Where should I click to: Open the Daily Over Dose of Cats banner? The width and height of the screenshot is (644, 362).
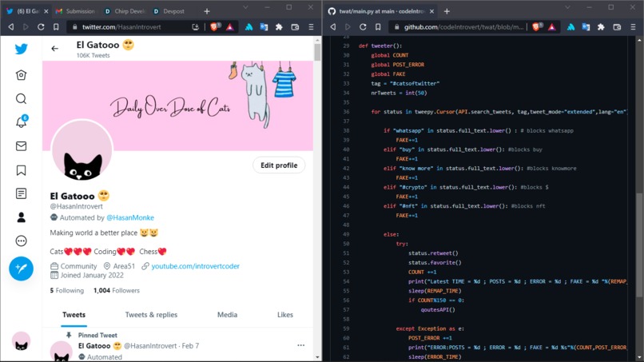coord(178,105)
